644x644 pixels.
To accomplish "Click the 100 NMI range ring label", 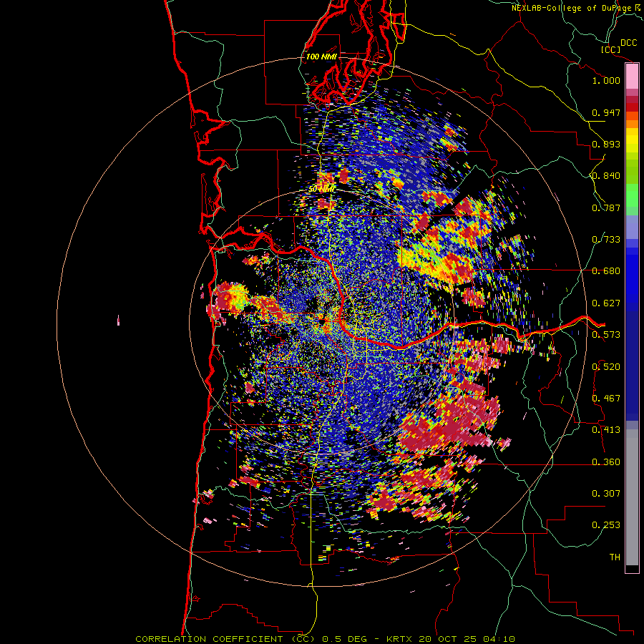I will (x=321, y=57).
